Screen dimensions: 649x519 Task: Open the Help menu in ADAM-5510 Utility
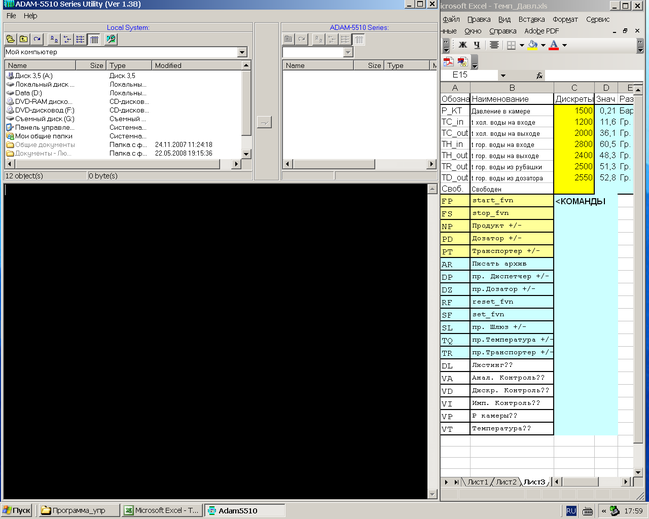click(x=30, y=16)
